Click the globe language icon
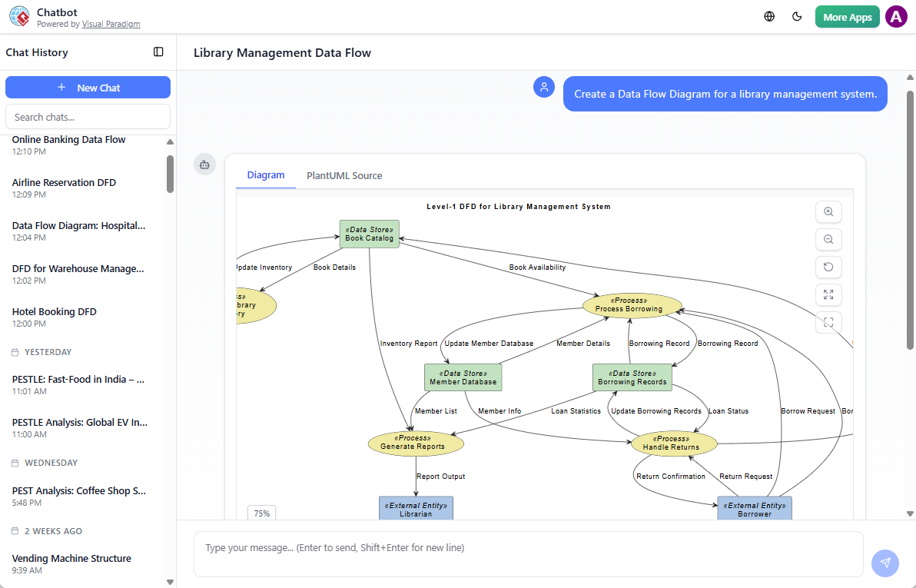This screenshot has height=588, width=916. pos(769,17)
